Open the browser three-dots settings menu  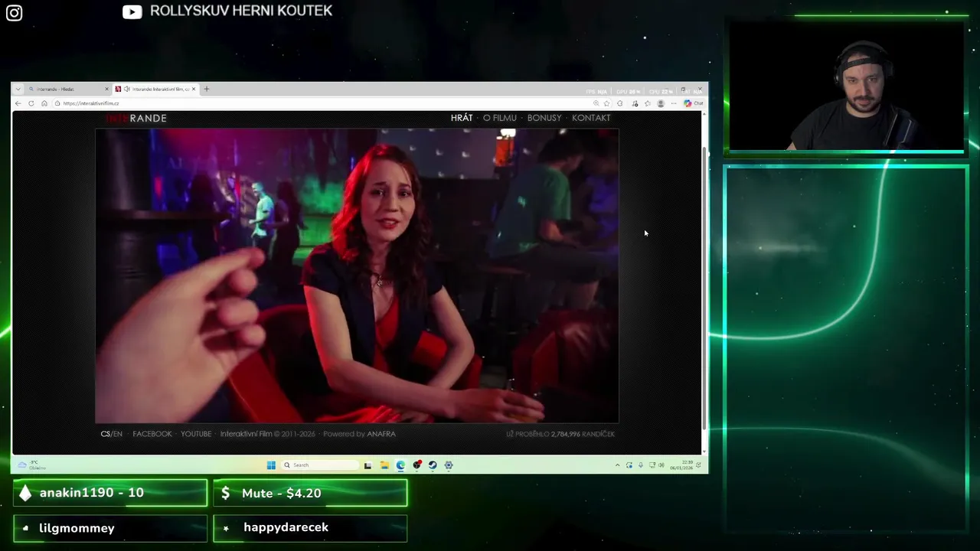pyautogui.click(x=674, y=103)
